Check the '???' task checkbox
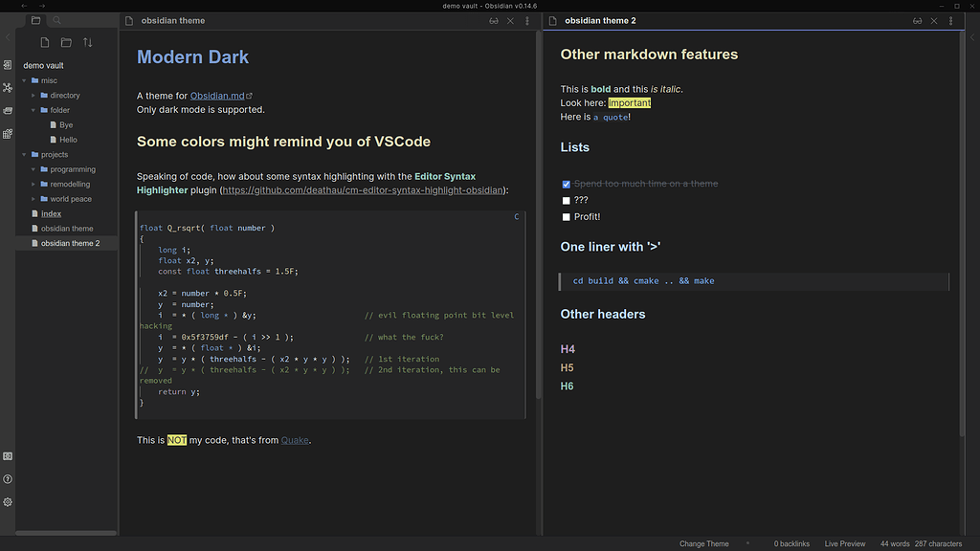The image size is (980, 551). point(566,200)
